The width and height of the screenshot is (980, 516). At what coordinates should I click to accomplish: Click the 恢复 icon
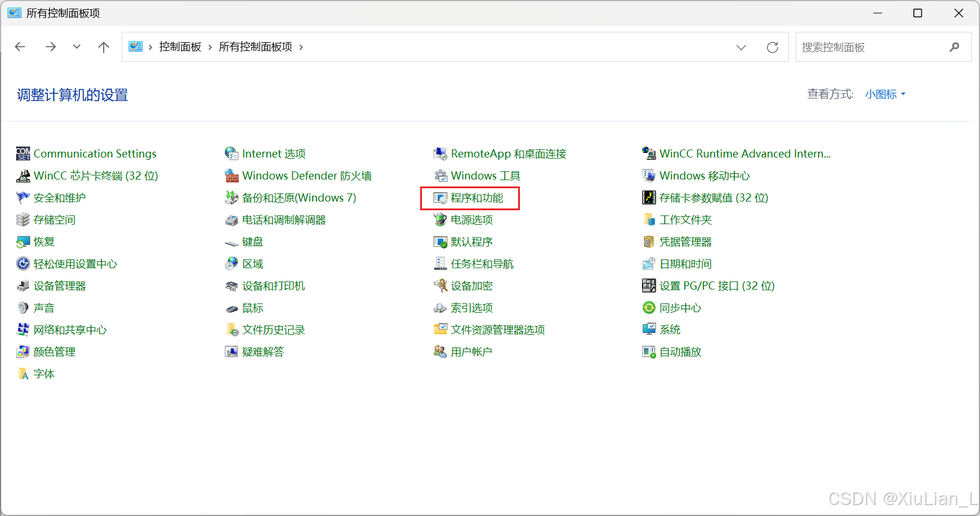click(23, 241)
